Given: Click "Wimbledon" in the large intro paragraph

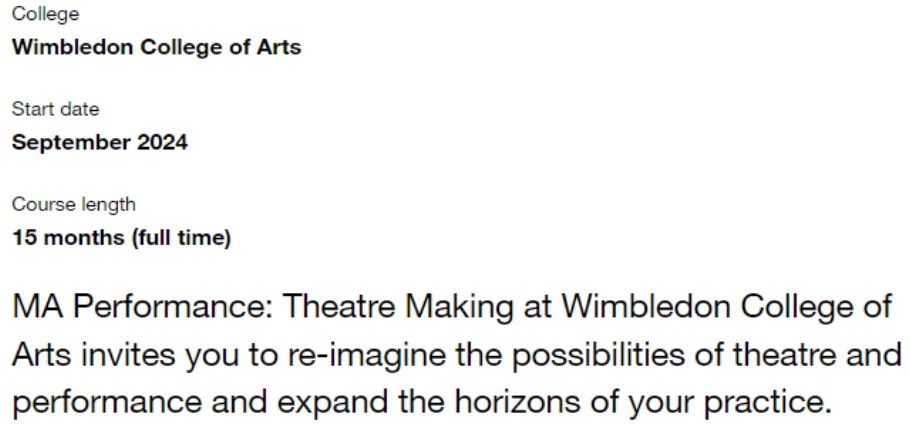Looking at the screenshot, I should click(x=645, y=307).
